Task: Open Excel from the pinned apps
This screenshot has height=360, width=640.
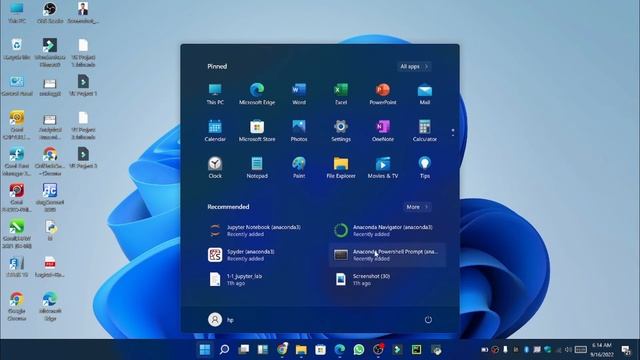Action: (x=341, y=94)
